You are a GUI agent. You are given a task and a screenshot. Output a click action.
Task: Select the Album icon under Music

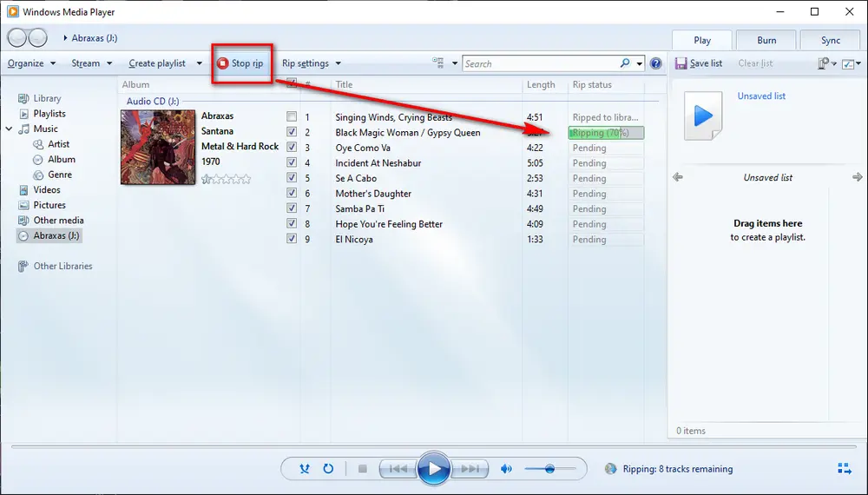coord(38,160)
